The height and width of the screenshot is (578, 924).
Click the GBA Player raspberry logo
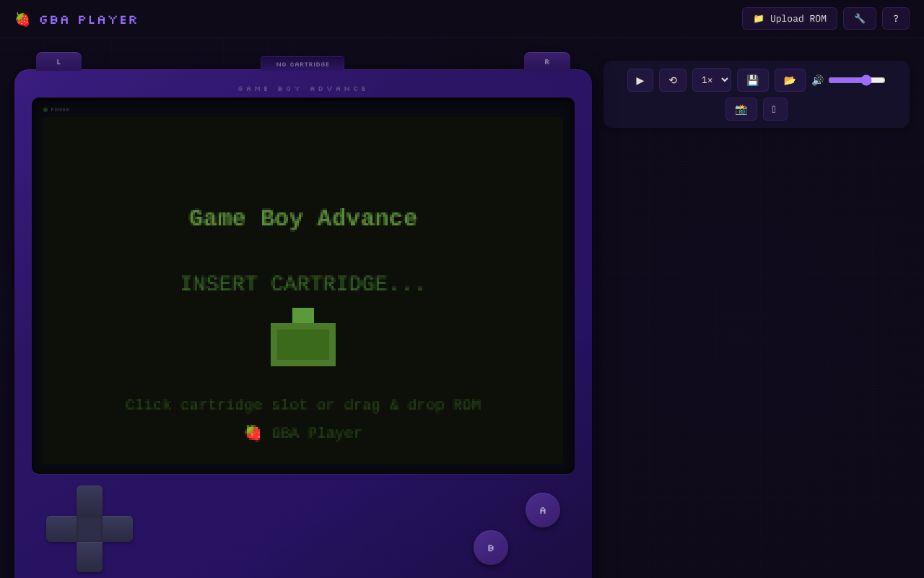click(22, 19)
